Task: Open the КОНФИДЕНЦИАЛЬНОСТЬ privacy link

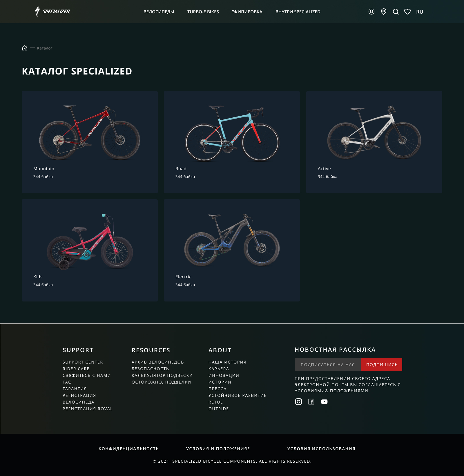Action: (128, 449)
